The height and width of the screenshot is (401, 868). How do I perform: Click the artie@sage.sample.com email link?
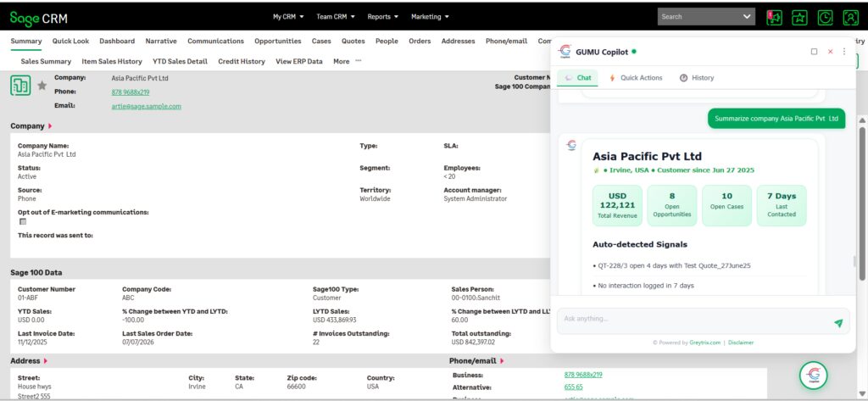[146, 106]
